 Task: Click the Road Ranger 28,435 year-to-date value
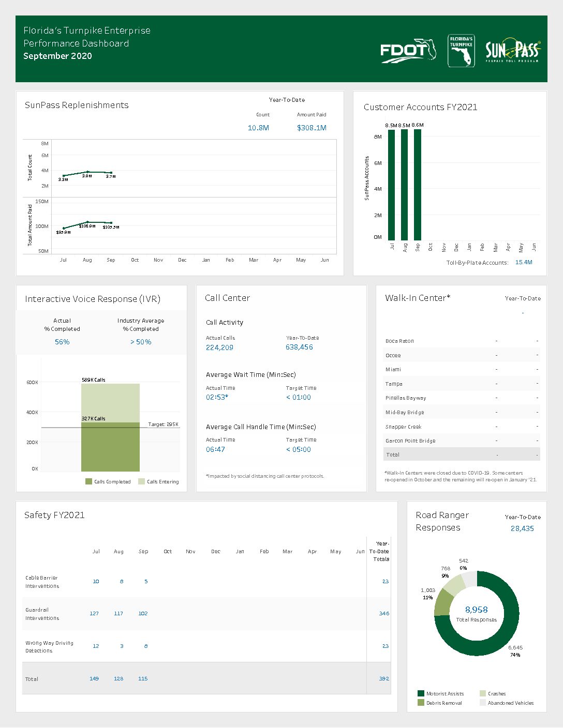point(522,528)
